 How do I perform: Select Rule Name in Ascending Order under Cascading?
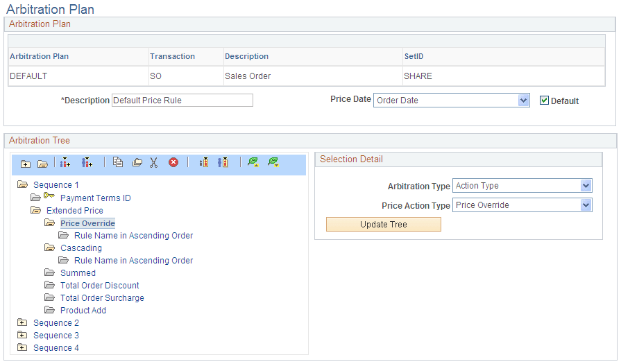133,260
